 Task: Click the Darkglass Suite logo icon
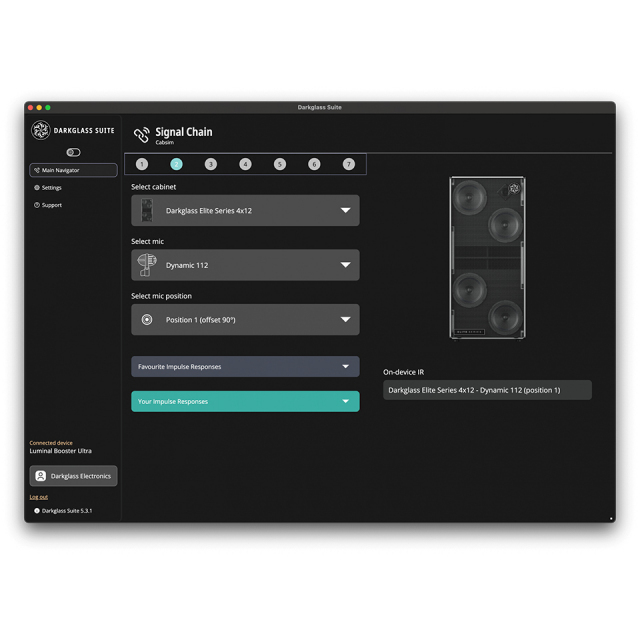(x=41, y=130)
